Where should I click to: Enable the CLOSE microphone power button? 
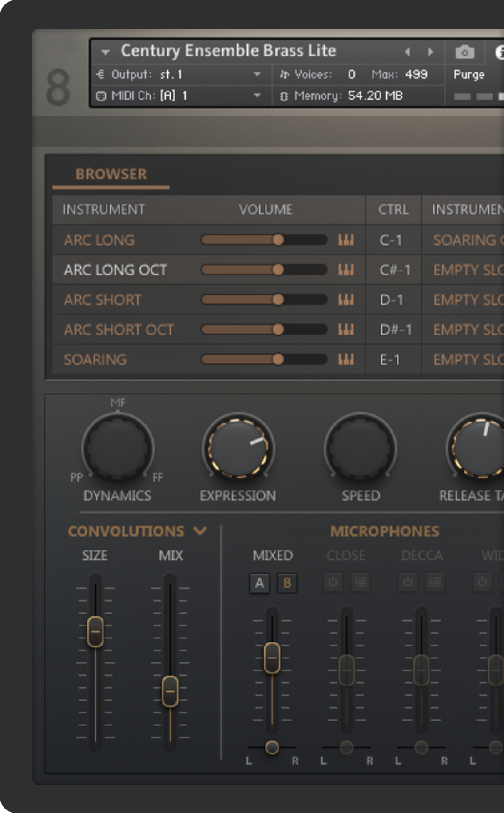point(333,582)
